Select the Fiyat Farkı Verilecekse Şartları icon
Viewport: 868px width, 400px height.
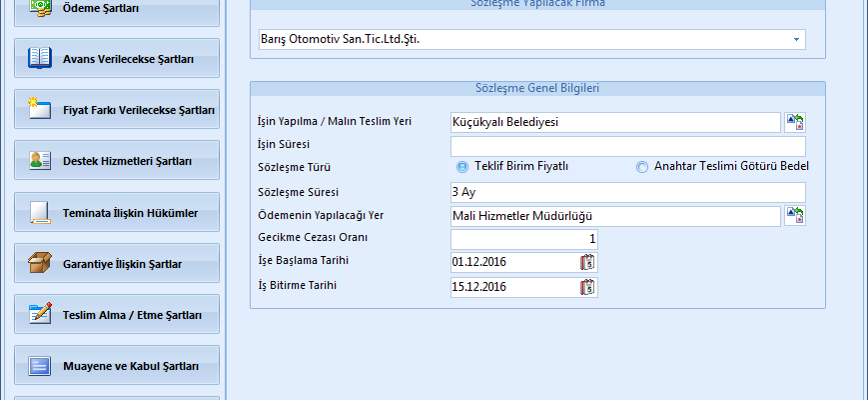[x=40, y=109]
